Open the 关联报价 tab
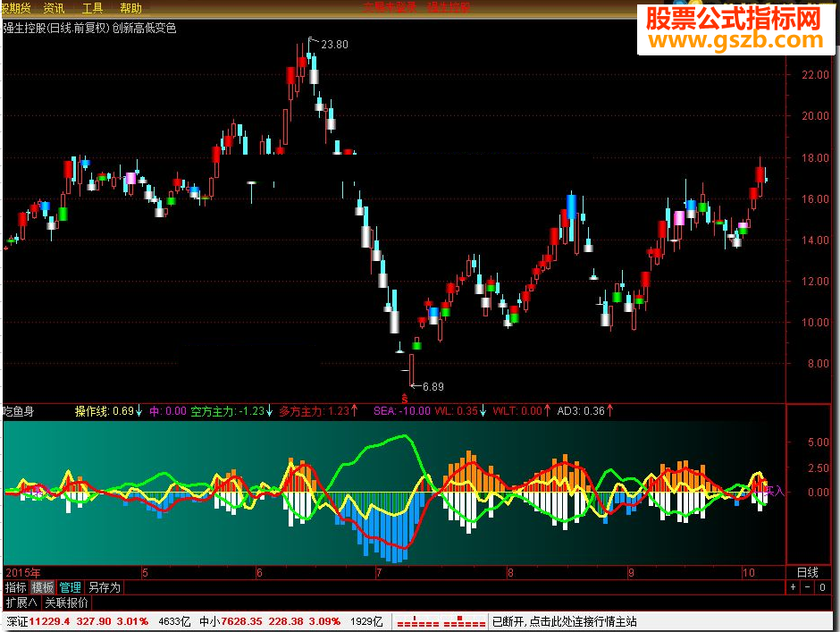 66,603
